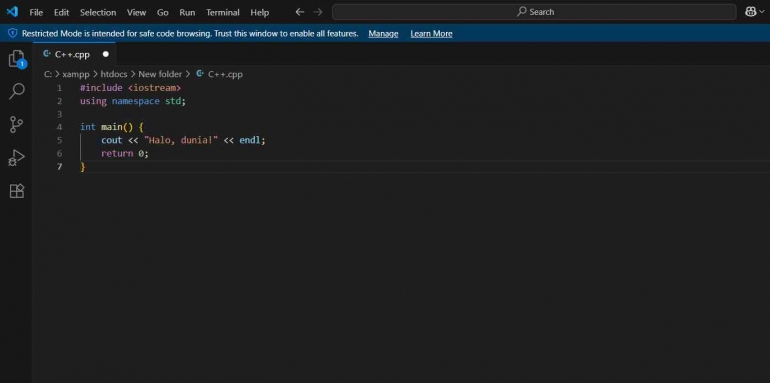Click the int keyword on line 4

[x=88, y=127]
